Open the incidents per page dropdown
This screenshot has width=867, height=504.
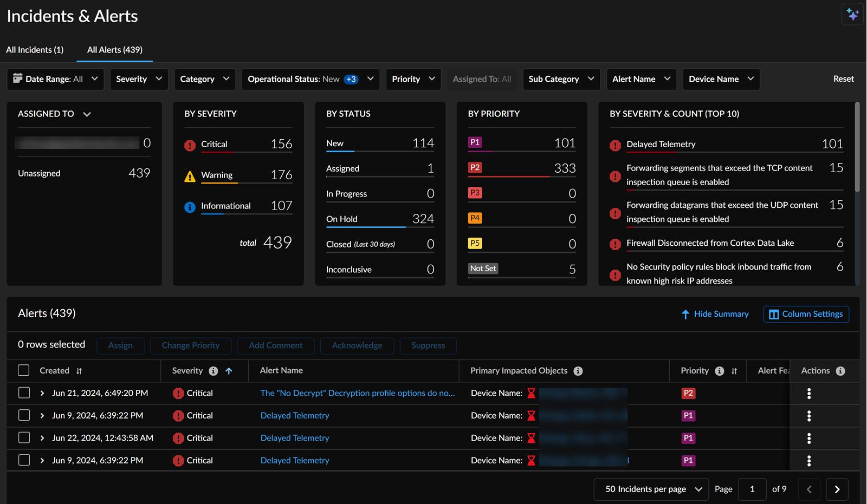651,489
